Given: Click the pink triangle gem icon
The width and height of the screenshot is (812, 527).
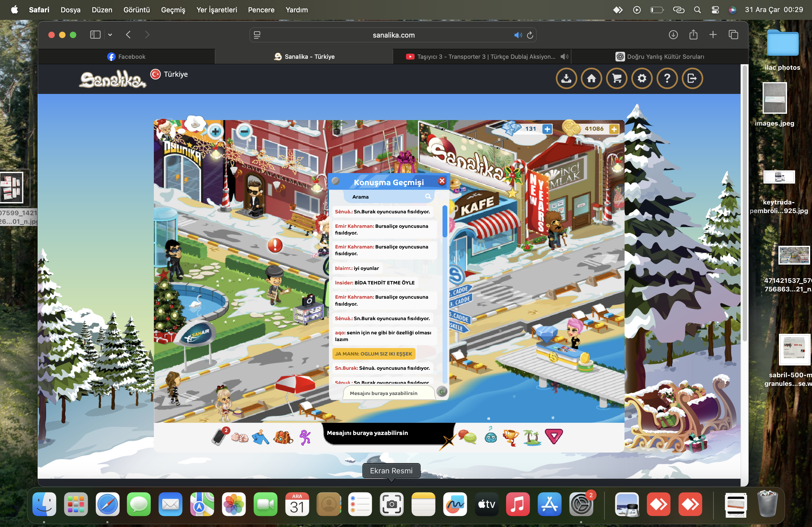Looking at the screenshot, I should [554, 437].
